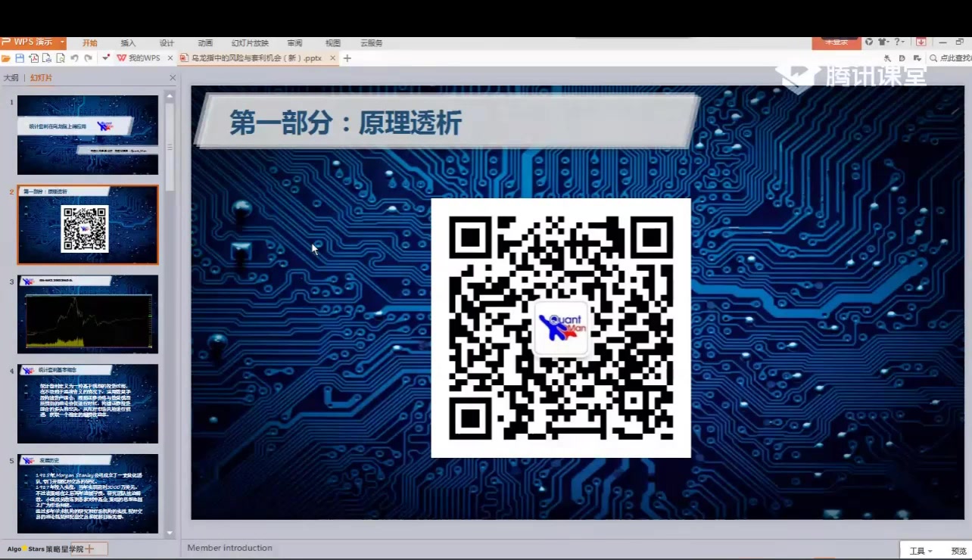Click the Undo arrow icon

(74, 58)
